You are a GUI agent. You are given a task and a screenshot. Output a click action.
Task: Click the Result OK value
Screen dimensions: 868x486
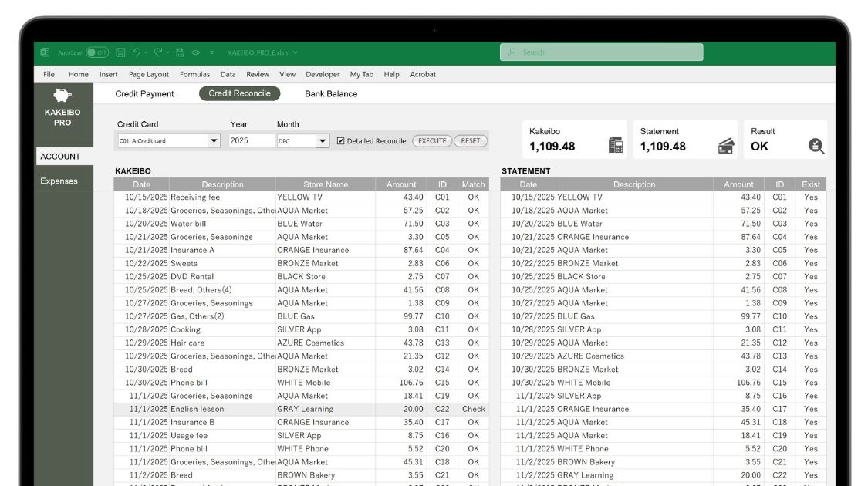759,147
